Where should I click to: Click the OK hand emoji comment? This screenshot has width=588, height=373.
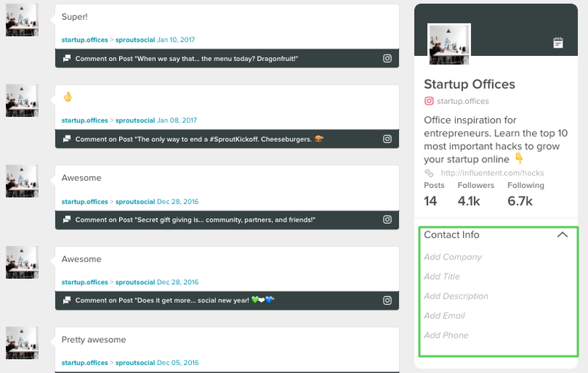(68, 97)
